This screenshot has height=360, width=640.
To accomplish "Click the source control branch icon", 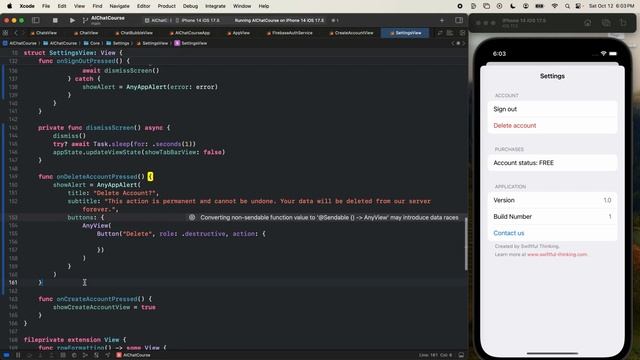I will (x=85, y=20).
